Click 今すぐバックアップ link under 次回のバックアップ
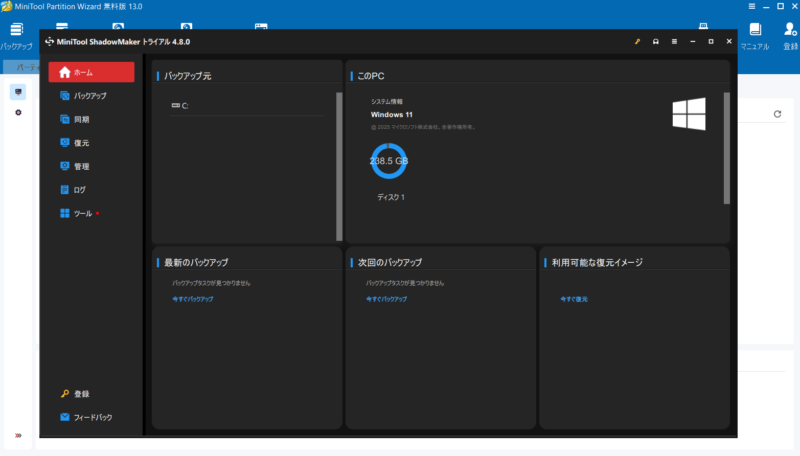The image size is (800, 456). (x=386, y=299)
